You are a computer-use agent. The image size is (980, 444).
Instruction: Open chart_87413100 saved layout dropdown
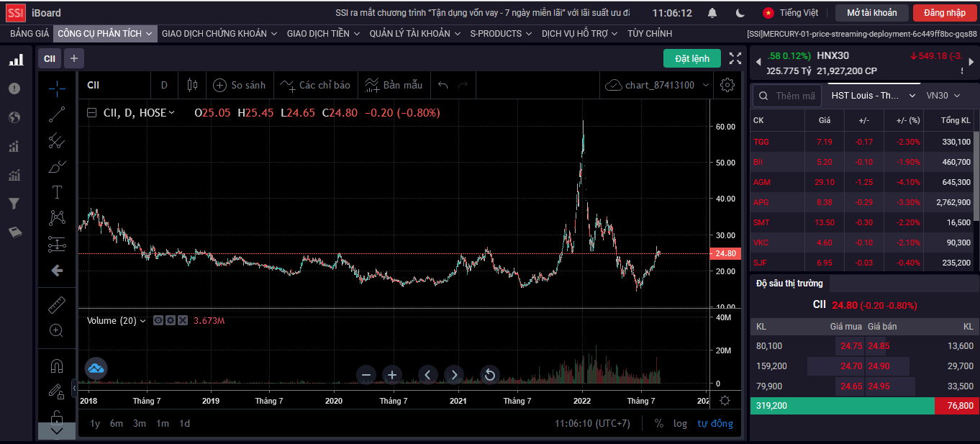(658, 85)
